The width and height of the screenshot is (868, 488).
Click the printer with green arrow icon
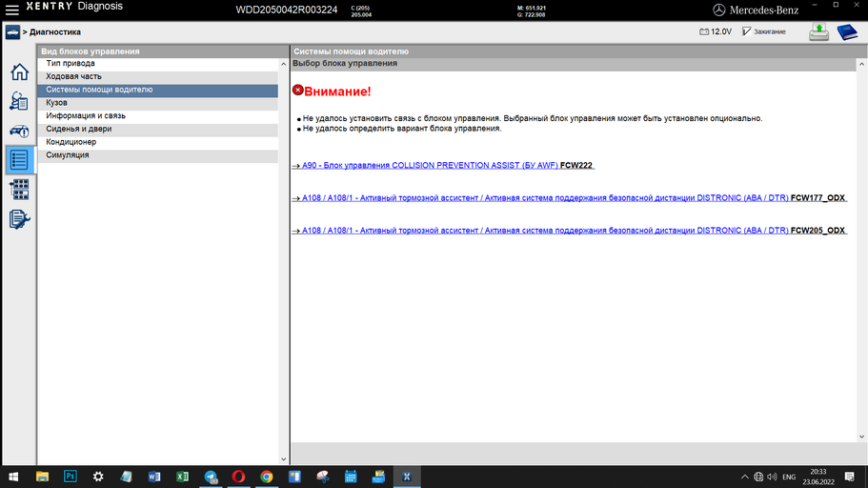pyautogui.click(x=818, y=31)
